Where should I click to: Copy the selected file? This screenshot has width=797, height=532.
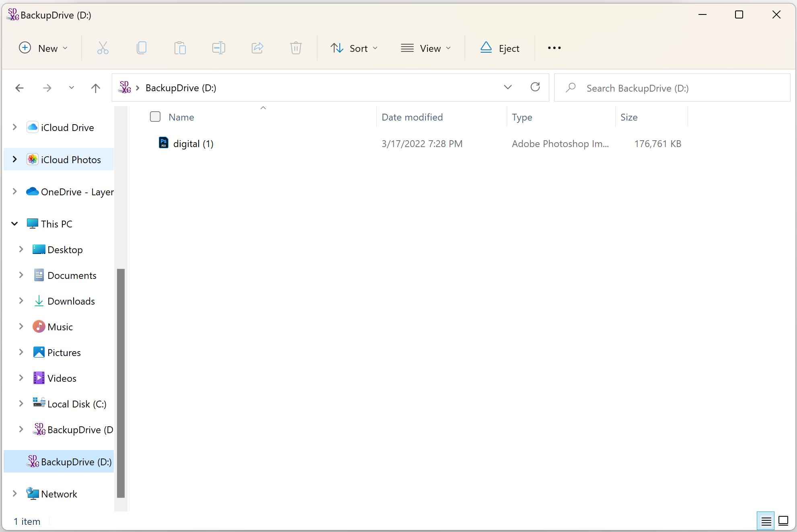(x=142, y=48)
